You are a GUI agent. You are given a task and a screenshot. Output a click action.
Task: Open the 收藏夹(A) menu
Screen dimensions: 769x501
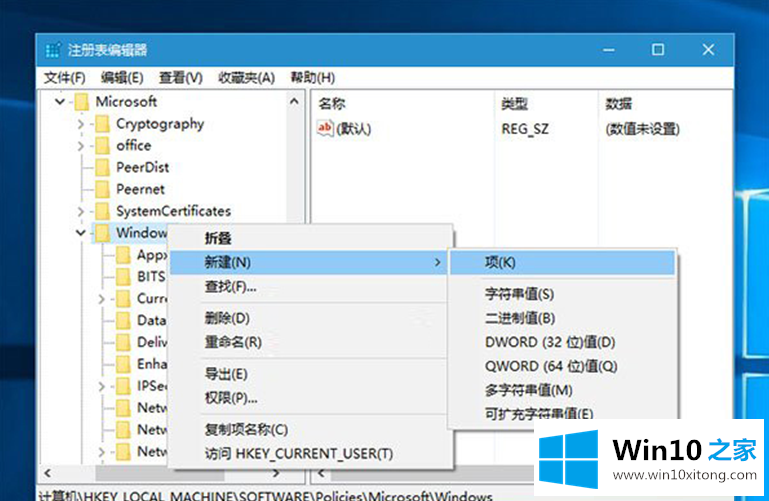click(x=246, y=77)
